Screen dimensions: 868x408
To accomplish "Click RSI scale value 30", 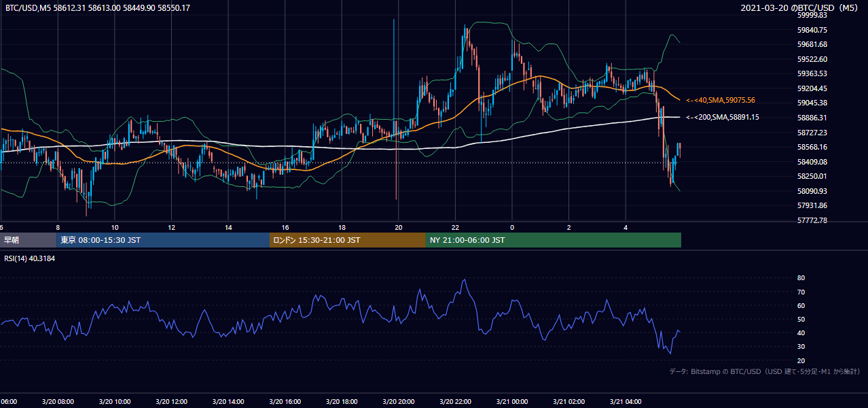I will [x=801, y=347].
